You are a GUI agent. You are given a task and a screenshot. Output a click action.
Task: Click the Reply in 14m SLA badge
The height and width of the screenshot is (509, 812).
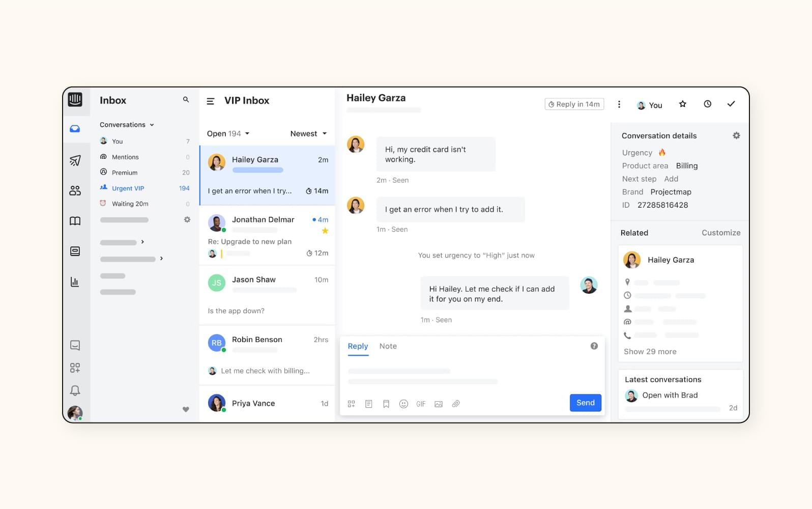pos(574,104)
